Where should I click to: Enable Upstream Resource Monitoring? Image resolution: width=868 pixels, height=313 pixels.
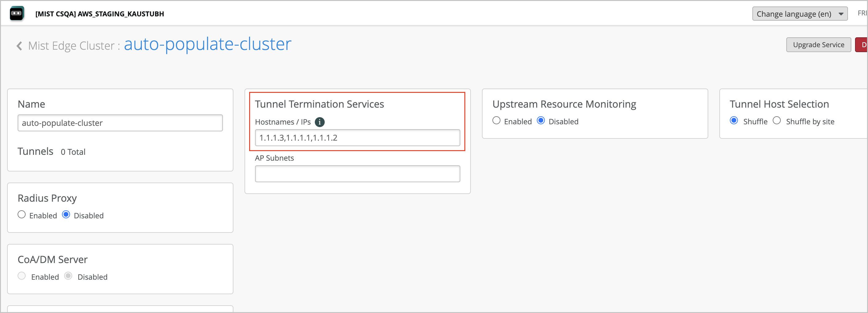click(496, 121)
